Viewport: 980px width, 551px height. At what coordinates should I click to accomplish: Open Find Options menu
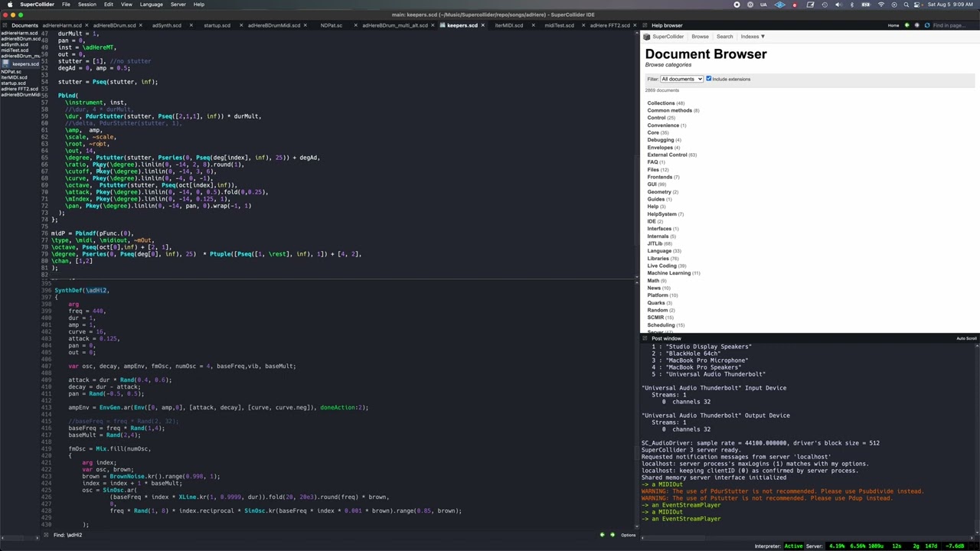pos(628,535)
